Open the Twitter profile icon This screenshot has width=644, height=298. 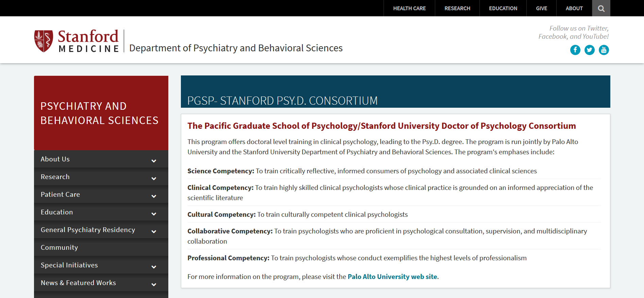pyautogui.click(x=590, y=50)
